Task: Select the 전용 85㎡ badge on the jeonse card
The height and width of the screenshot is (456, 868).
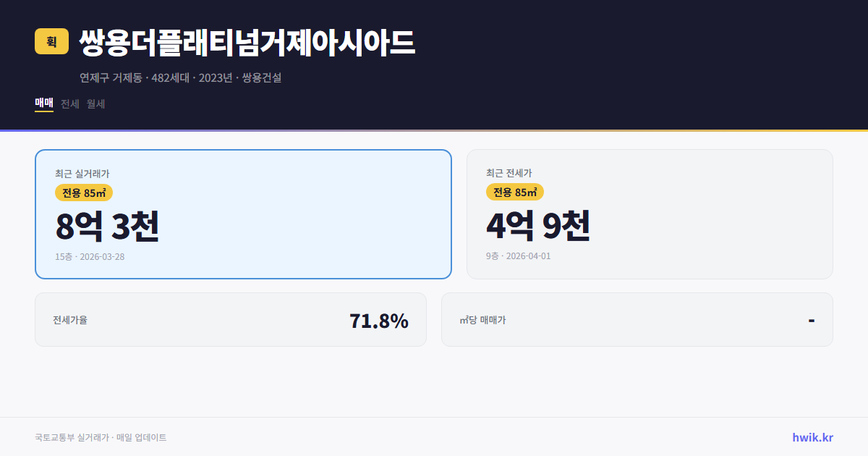Action: click(514, 193)
